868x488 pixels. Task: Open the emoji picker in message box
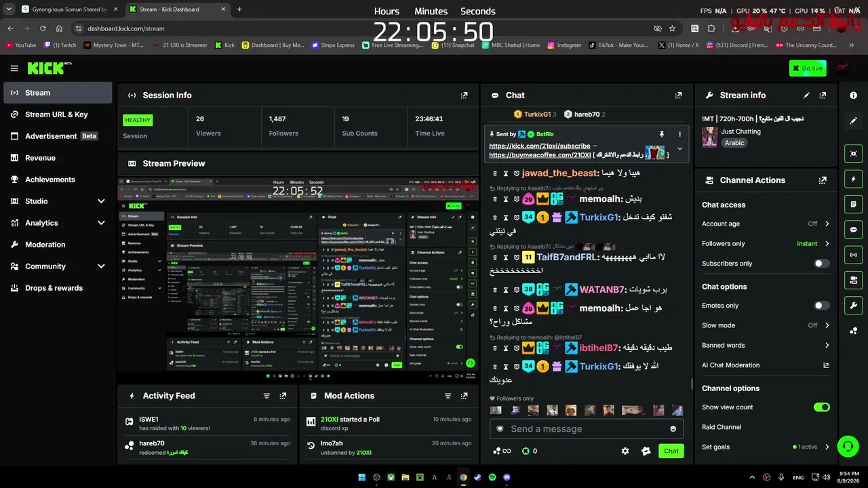coord(673,429)
